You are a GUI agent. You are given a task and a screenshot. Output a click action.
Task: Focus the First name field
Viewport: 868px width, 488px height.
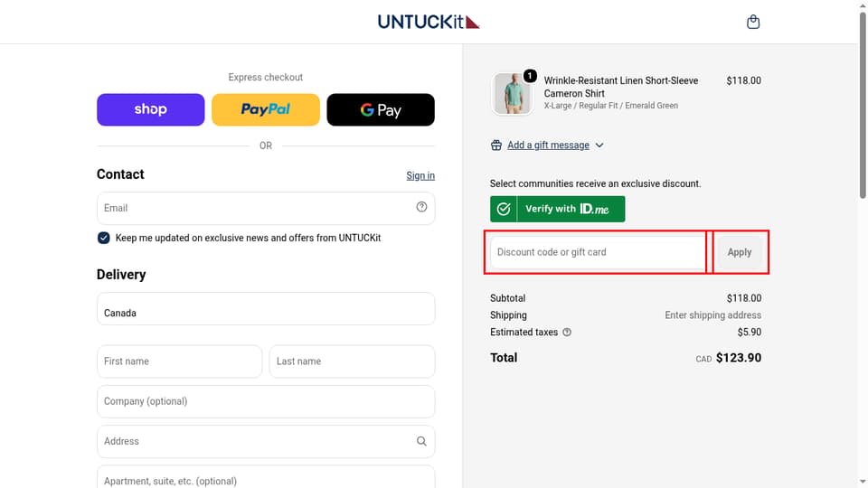coord(179,361)
